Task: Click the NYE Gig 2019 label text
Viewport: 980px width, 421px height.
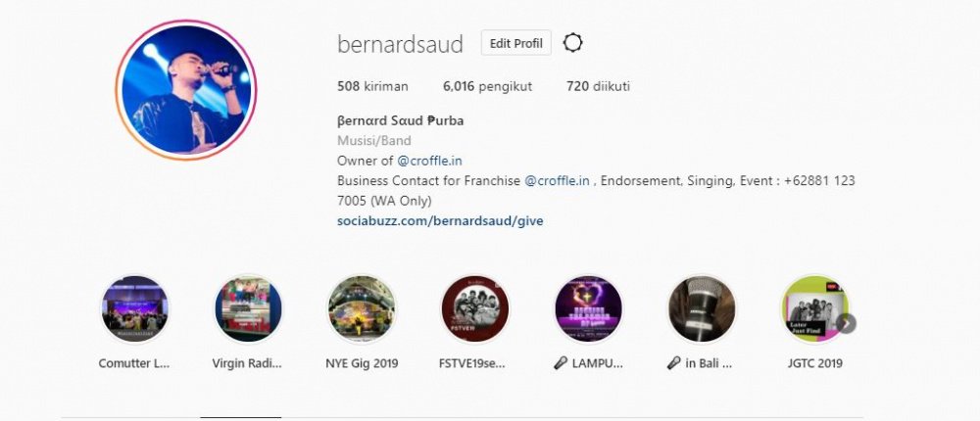Action: tap(362, 363)
